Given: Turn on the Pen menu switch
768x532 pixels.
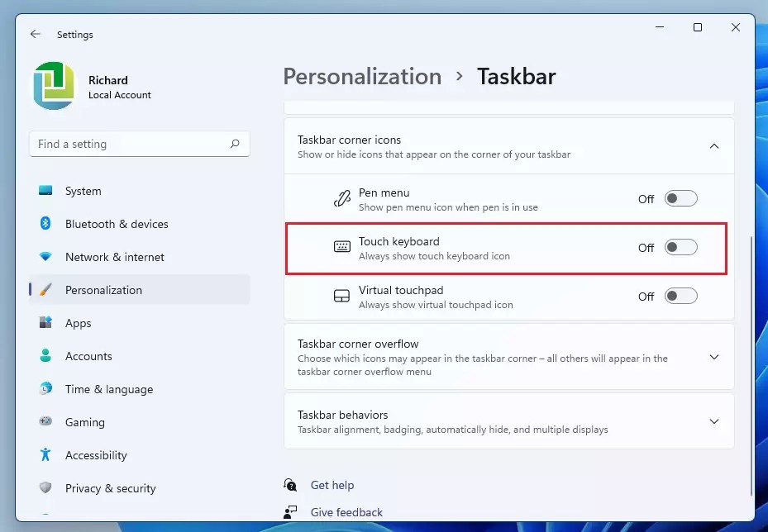Looking at the screenshot, I should click(x=680, y=198).
